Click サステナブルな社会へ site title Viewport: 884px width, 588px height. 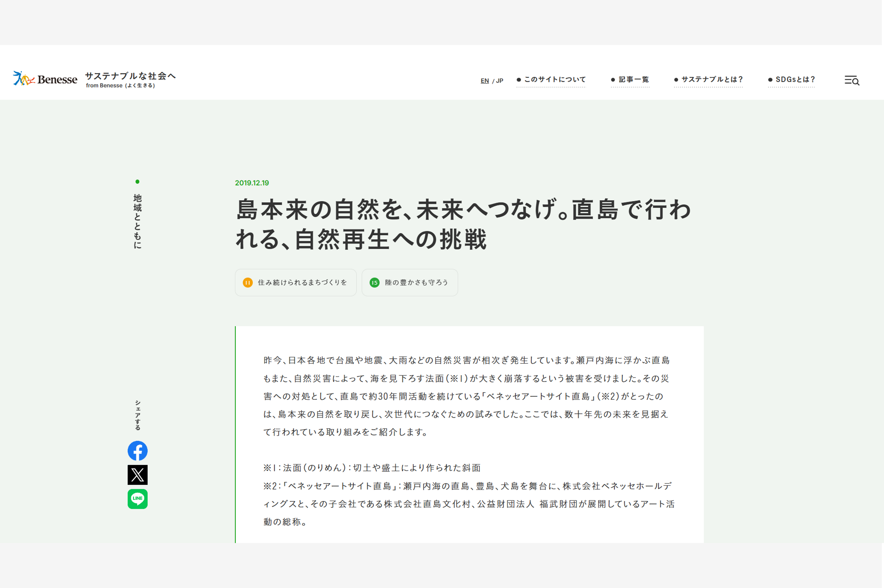131,76
